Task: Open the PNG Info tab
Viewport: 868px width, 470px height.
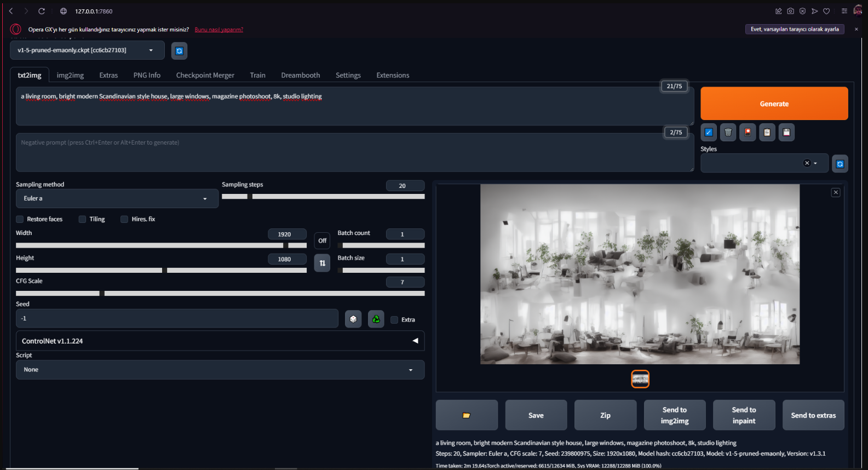Action: [x=147, y=75]
